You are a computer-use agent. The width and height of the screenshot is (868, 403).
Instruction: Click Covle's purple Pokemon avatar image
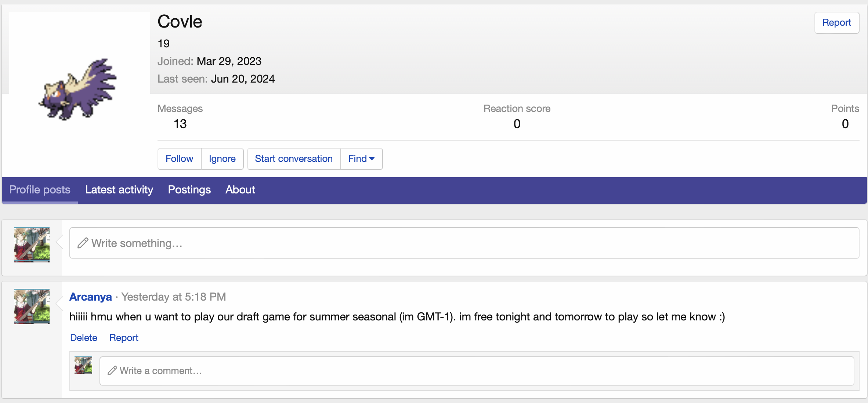coord(78,89)
